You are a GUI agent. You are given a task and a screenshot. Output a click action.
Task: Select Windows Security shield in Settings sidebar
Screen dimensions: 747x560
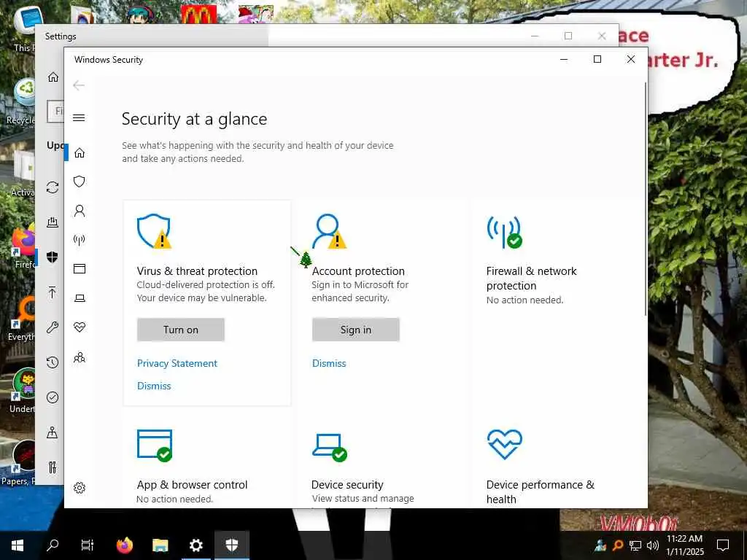pos(53,257)
